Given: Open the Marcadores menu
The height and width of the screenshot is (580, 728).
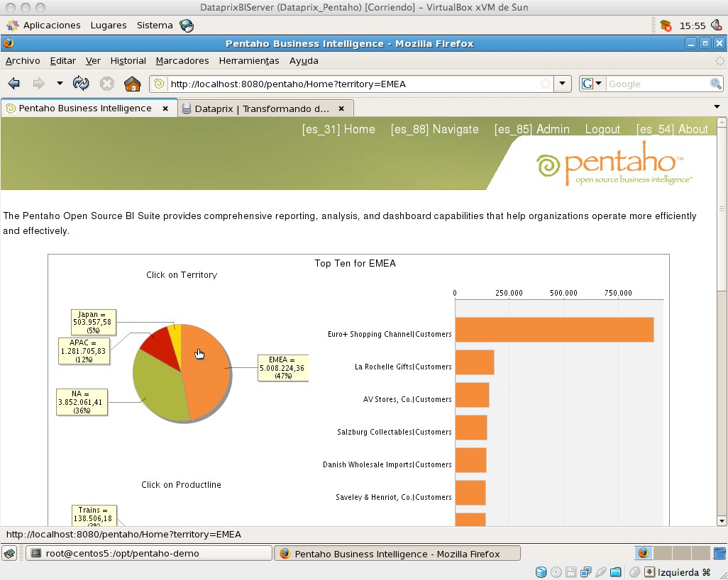Looking at the screenshot, I should 182,61.
